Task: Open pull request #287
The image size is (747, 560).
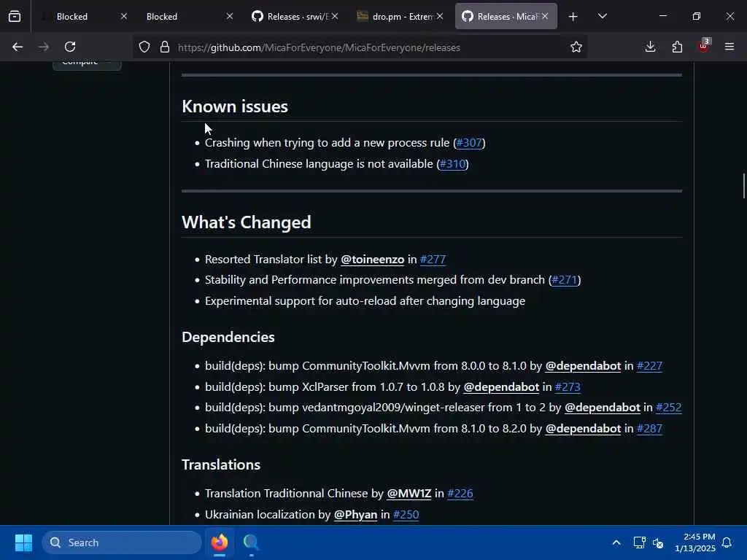Action: pyautogui.click(x=650, y=429)
